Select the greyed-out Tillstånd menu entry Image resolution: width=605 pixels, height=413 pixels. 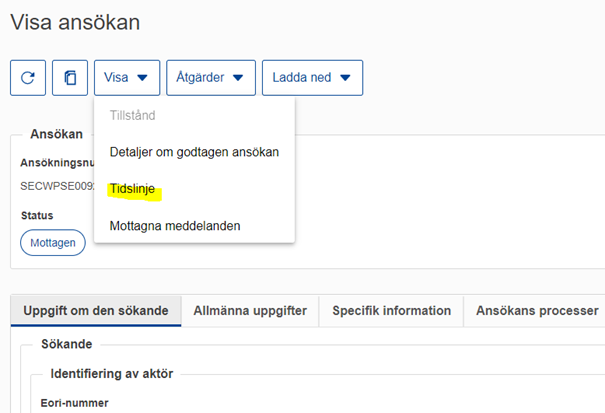132,115
